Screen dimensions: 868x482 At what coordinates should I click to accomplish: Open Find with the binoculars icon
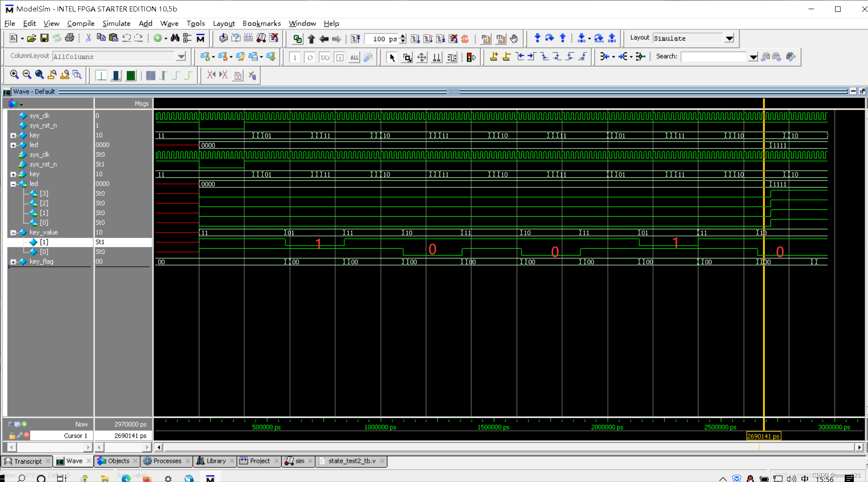[175, 38]
